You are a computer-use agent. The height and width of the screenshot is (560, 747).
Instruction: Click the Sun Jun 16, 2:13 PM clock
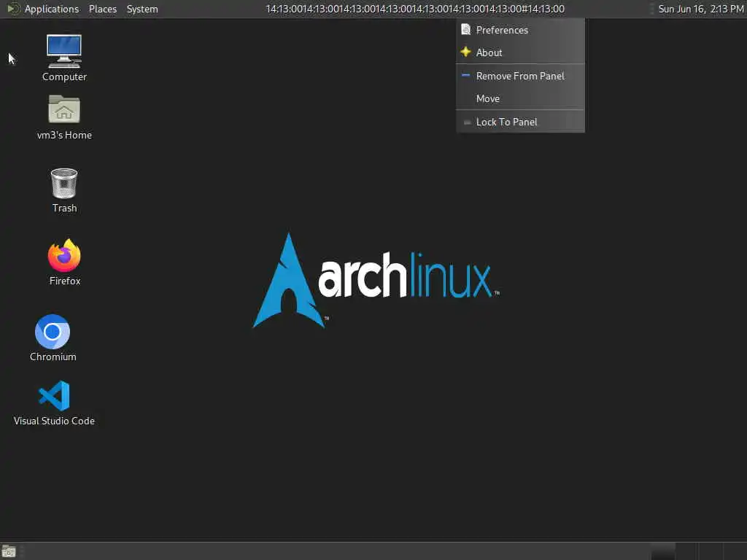pyautogui.click(x=701, y=9)
